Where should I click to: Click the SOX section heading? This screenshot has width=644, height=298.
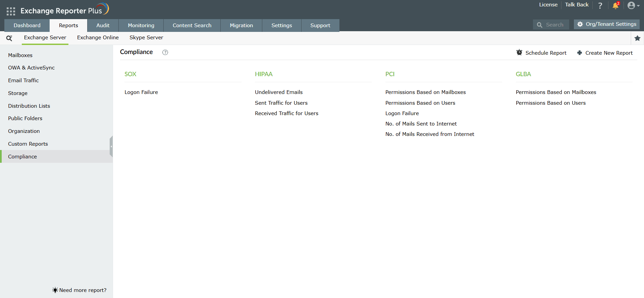point(130,74)
